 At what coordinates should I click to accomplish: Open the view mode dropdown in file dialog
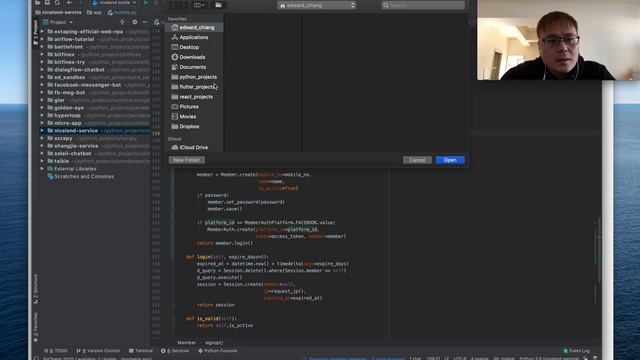[x=199, y=5]
